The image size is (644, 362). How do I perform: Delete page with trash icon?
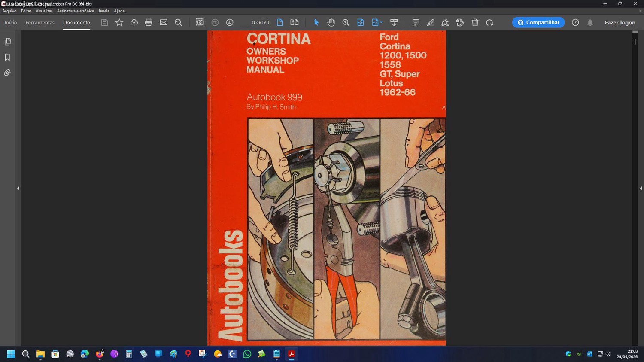[x=475, y=22]
